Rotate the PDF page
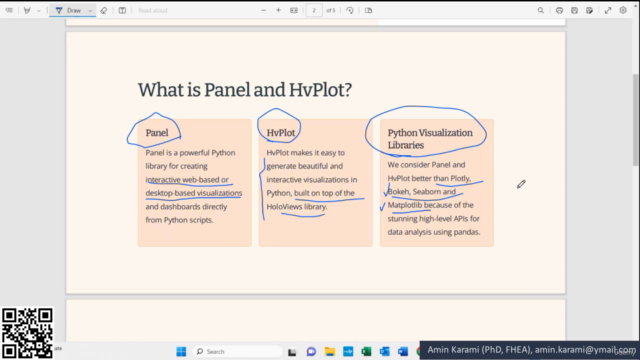The height and width of the screenshot is (360, 640). point(350,10)
